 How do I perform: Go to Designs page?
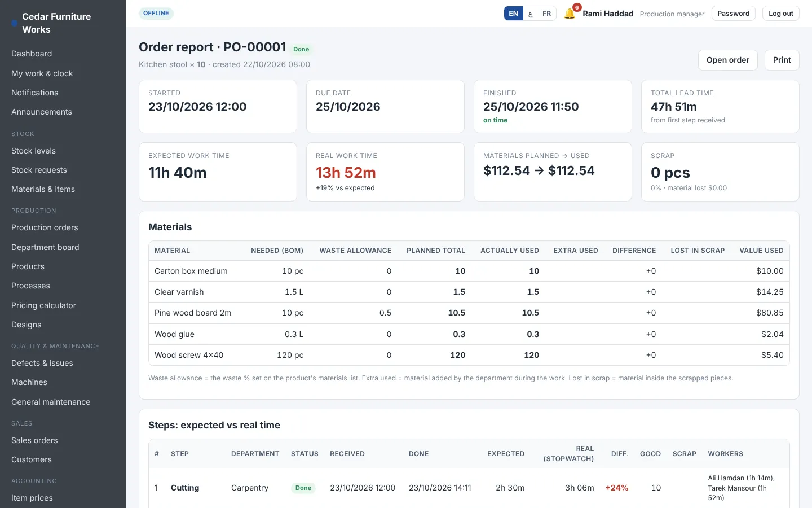26,325
